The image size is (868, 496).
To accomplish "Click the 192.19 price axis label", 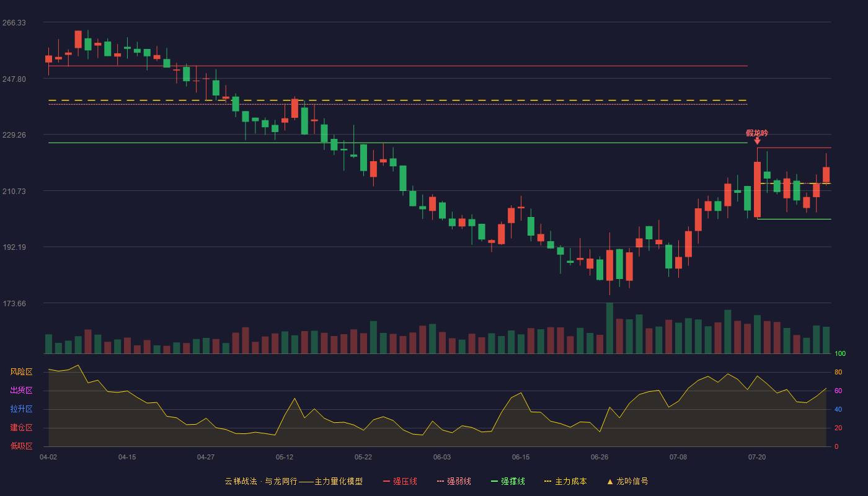I will click(14, 247).
